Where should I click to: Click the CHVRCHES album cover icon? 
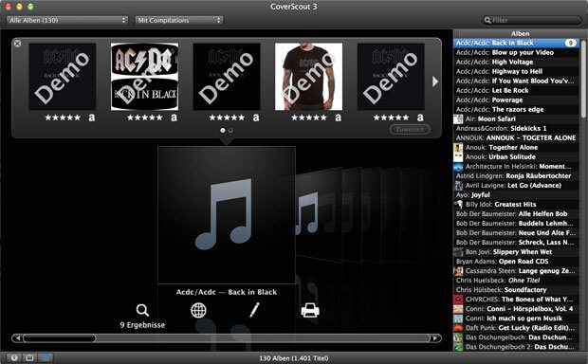click(458, 300)
